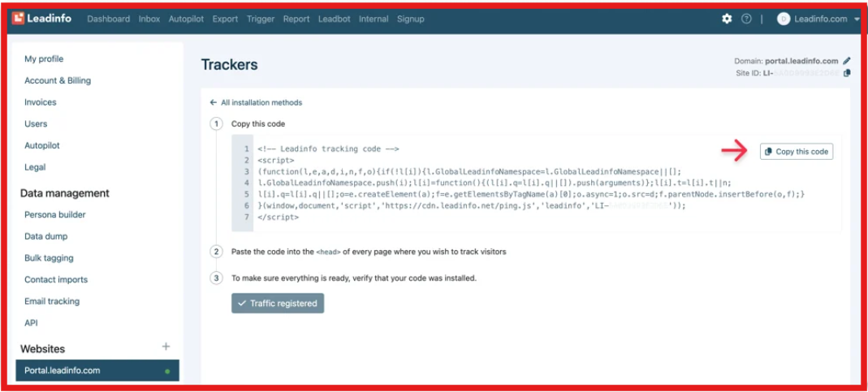Open the settings gear icon
The image size is (868, 392).
[x=727, y=19]
